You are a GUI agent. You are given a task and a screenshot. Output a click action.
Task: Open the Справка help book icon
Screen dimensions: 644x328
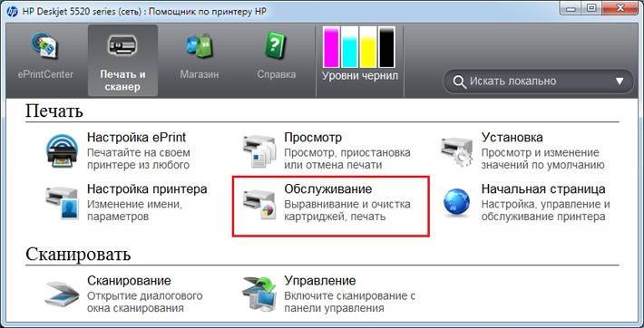click(x=276, y=45)
